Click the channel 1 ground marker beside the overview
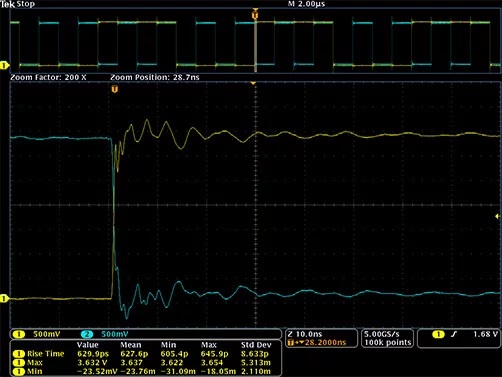The height and width of the screenshot is (377, 502). [x=4, y=65]
